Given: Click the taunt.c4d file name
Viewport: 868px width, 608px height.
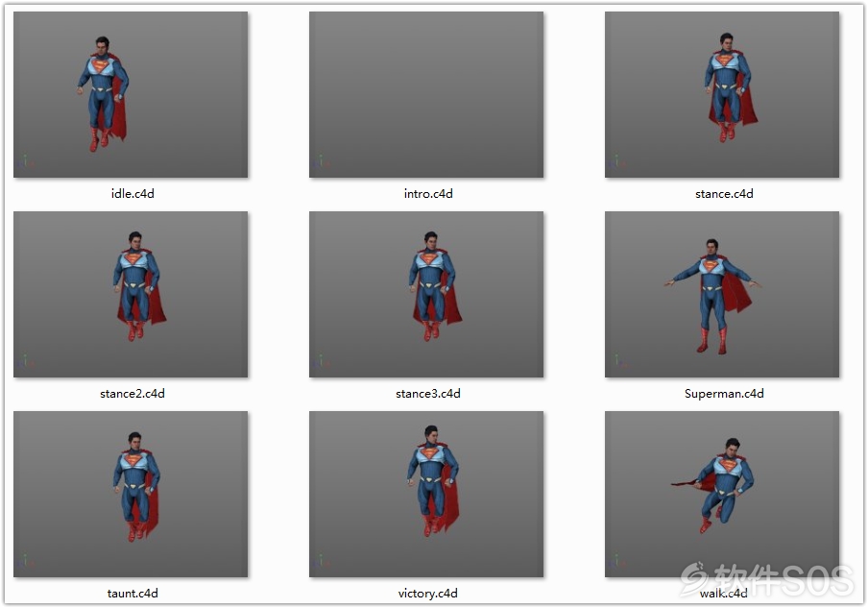Looking at the screenshot, I should tap(133, 594).
